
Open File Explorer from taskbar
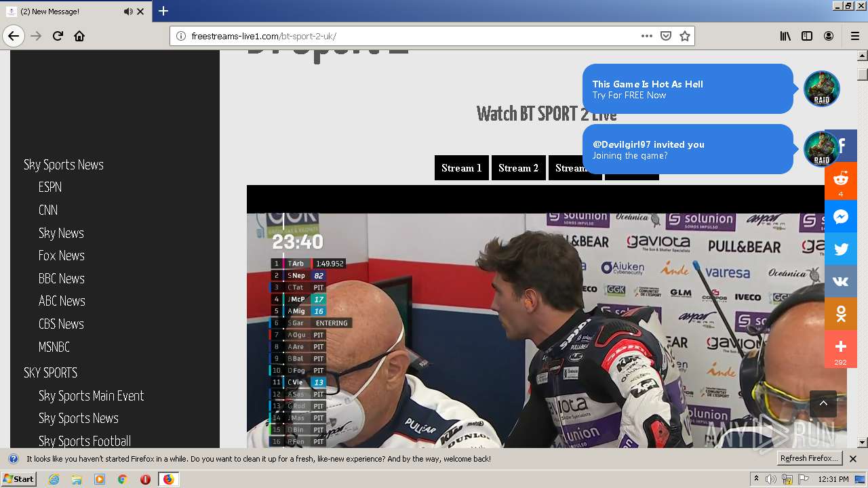(x=77, y=479)
